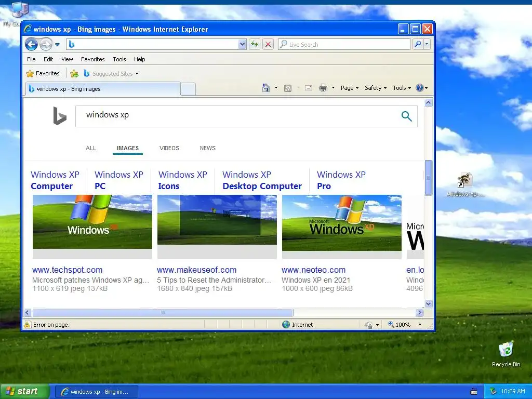
Task: Open the File menu
Action: [x=31, y=59]
